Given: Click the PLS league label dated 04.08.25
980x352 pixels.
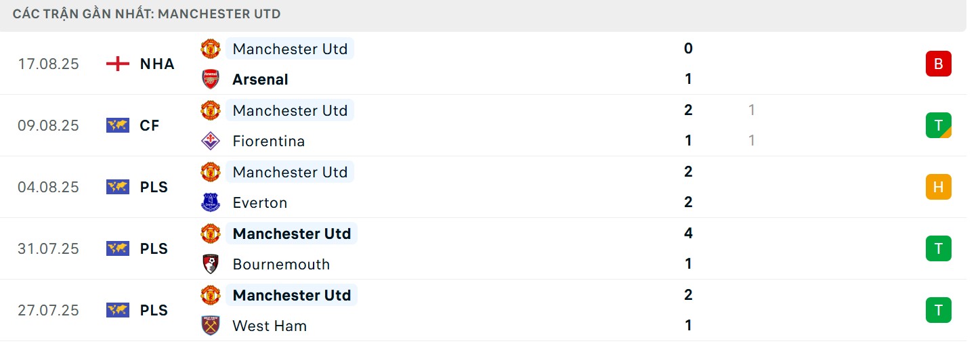Looking at the screenshot, I should click(154, 187).
